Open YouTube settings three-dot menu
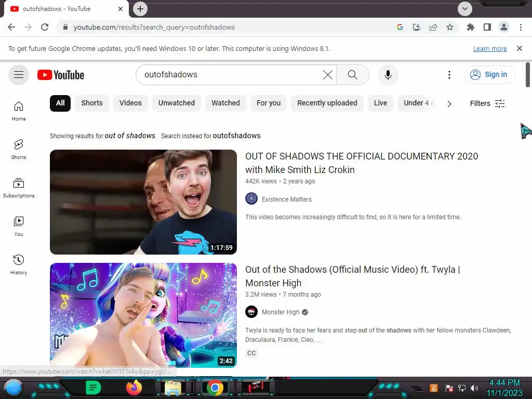 pyautogui.click(x=449, y=75)
